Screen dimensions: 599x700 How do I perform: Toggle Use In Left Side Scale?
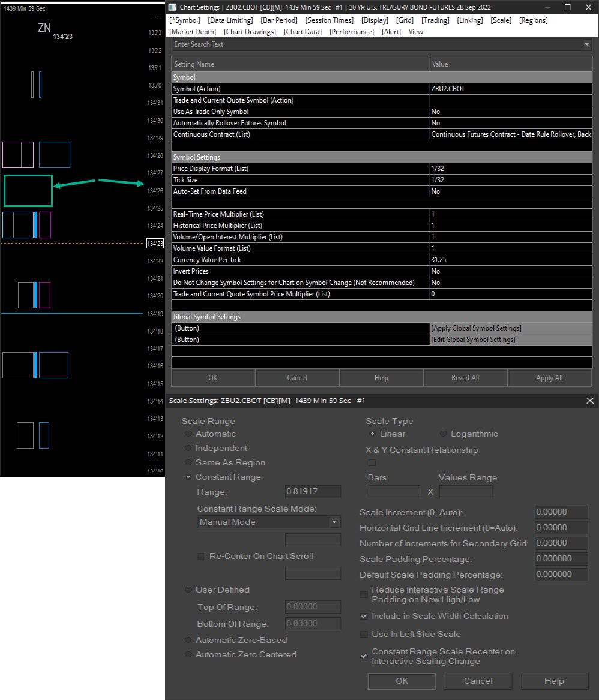[x=364, y=635]
